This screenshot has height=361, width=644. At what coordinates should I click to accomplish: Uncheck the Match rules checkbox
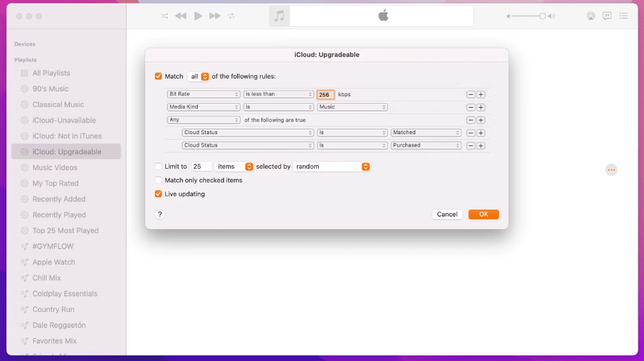tap(158, 76)
